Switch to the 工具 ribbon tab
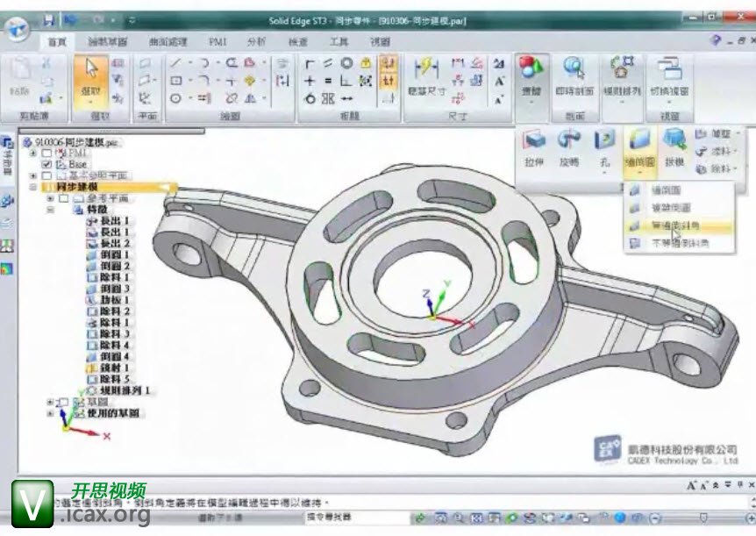 pyautogui.click(x=339, y=41)
